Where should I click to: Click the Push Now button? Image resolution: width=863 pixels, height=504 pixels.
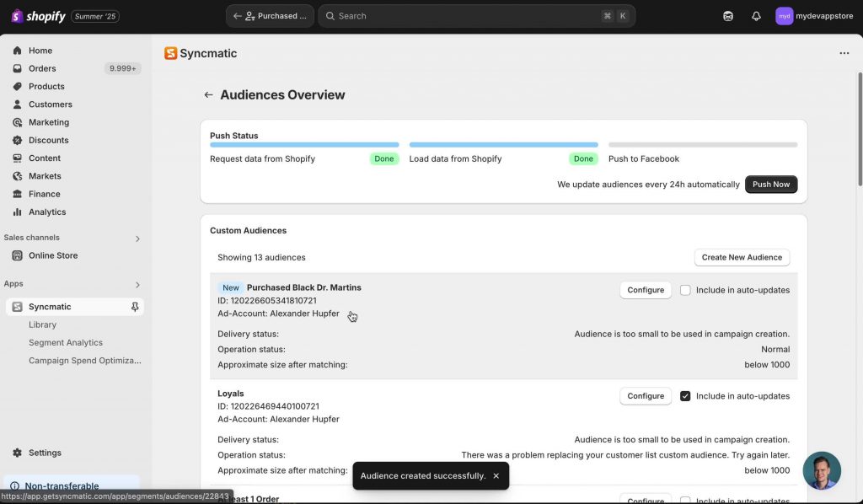pyautogui.click(x=770, y=185)
